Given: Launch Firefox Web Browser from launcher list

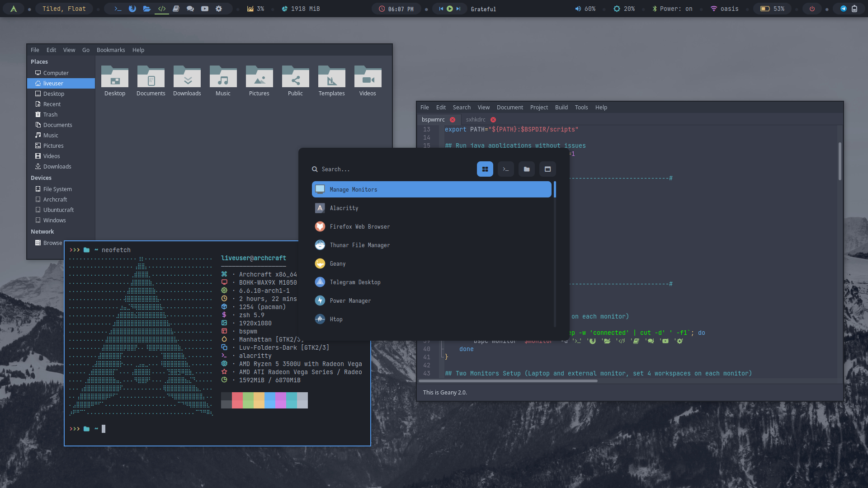Looking at the screenshot, I should 359,226.
